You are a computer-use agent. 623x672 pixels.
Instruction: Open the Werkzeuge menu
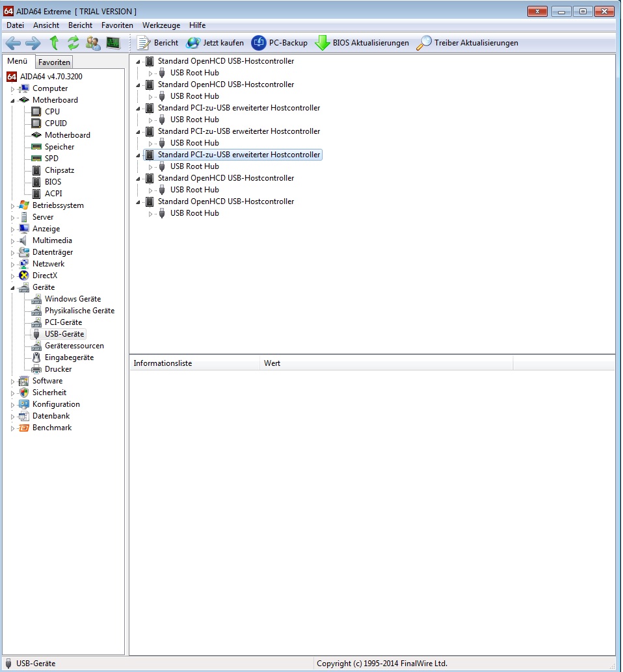tap(161, 25)
